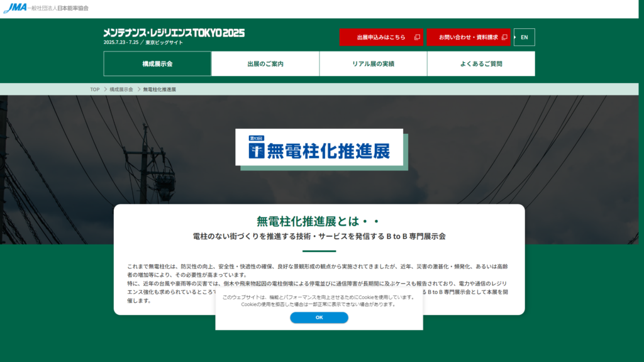Select the 構成展示会 navigation tab

pyautogui.click(x=157, y=63)
